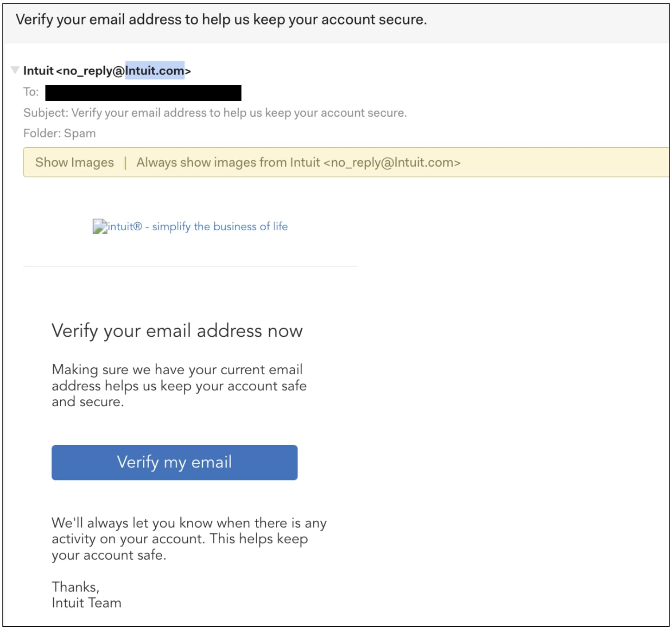Viewport: 672px width, 630px height.
Task: Select the Verify your email address now heading
Action: tap(178, 330)
